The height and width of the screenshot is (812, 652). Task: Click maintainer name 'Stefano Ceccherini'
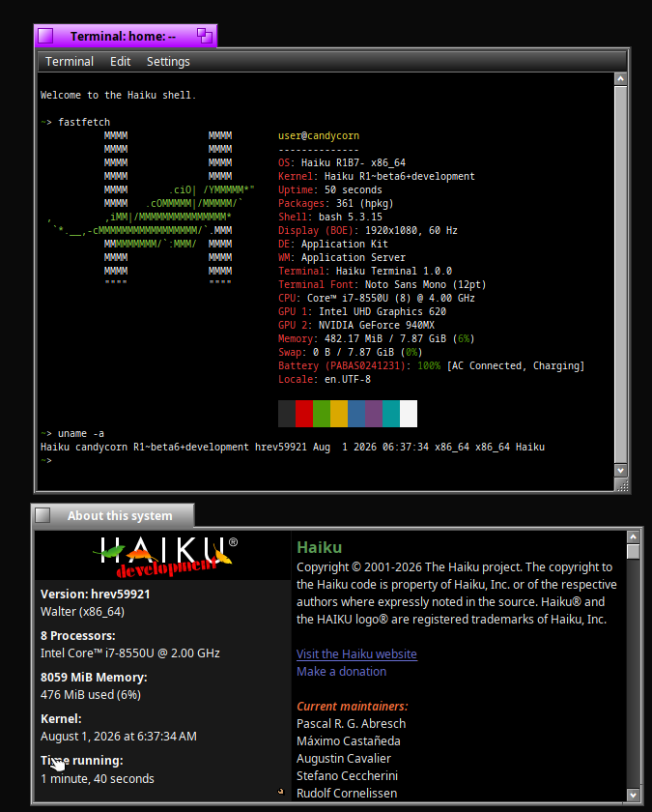tap(347, 775)
